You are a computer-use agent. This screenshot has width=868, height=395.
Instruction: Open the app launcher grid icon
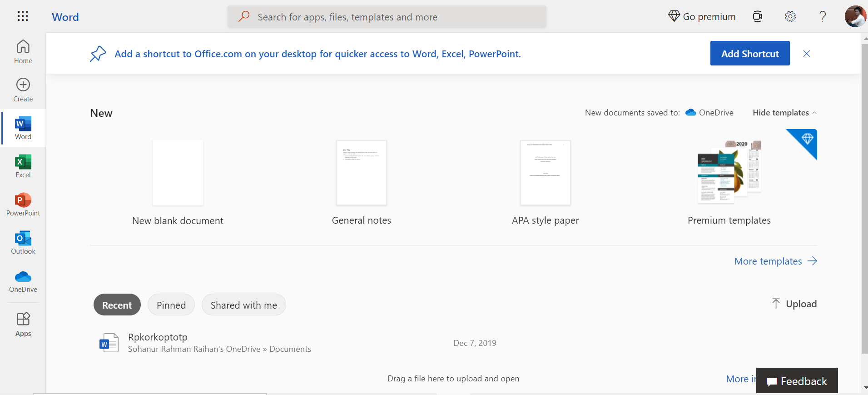[23, 16]
